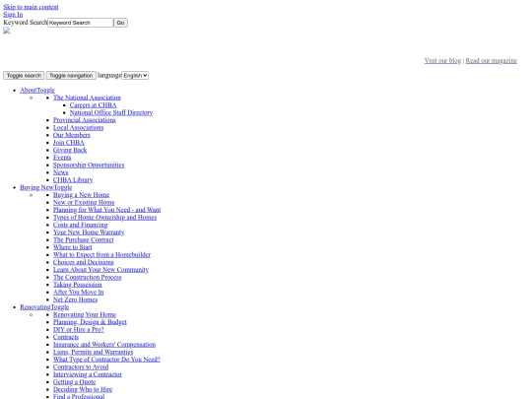This screenshot has width=532, height=399.
Task: Open the Events link
Action: 62,158
